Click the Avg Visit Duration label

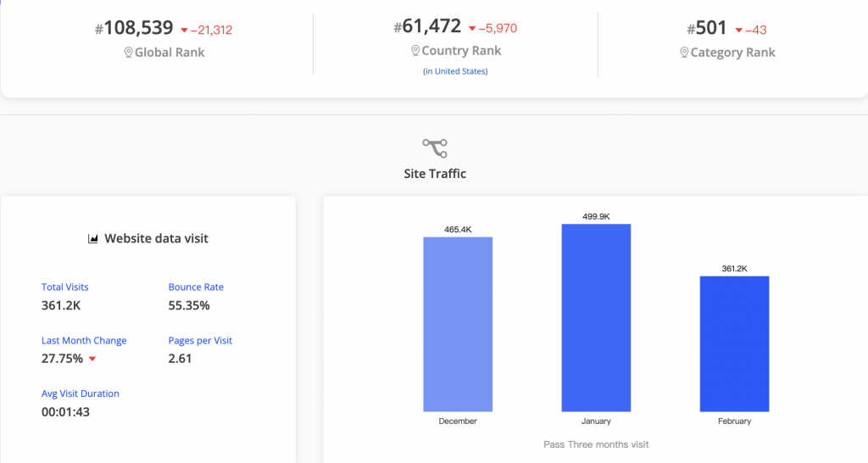tap(81, 393)
